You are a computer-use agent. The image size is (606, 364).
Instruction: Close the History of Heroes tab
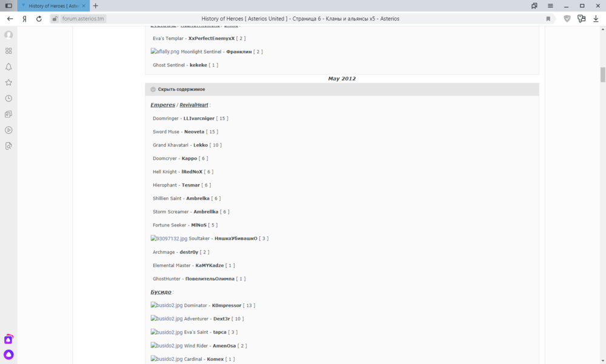coord(84,6)
